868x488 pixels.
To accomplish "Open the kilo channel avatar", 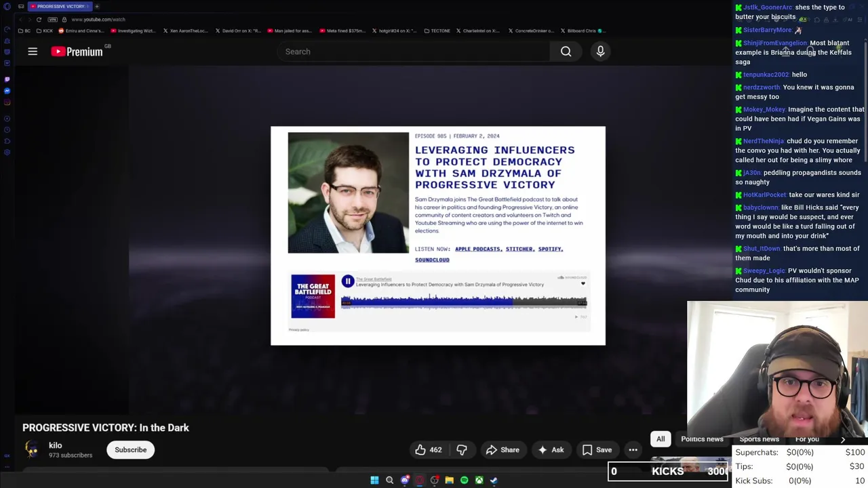I will click(x=32, y=449).
